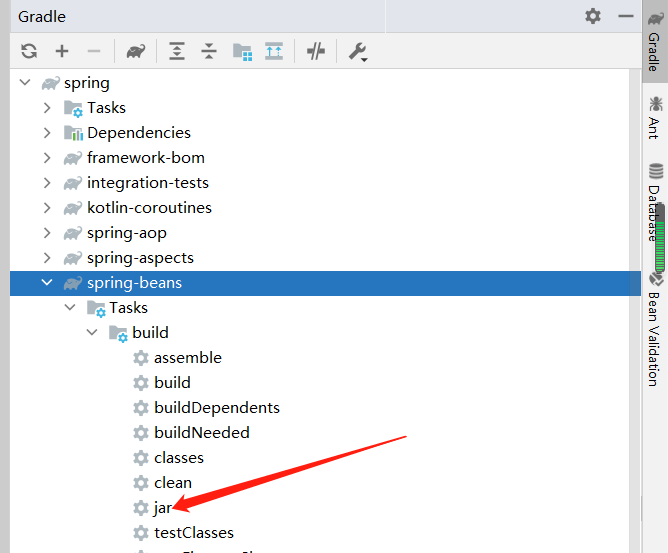Click elephant icon beside kotlin-coroutines
This screenshot has height=553, width=668.
click(x=73, y=208)
